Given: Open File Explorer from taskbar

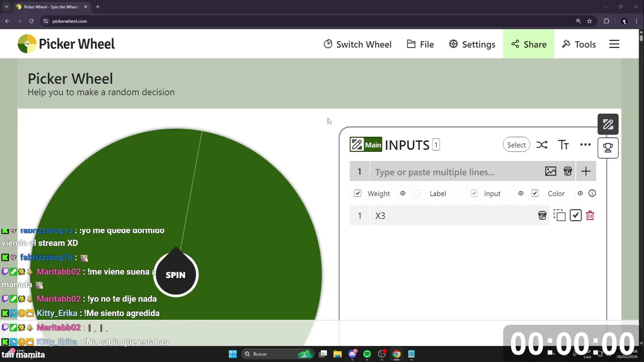Looking at the screenshot, I should (337, 354).
